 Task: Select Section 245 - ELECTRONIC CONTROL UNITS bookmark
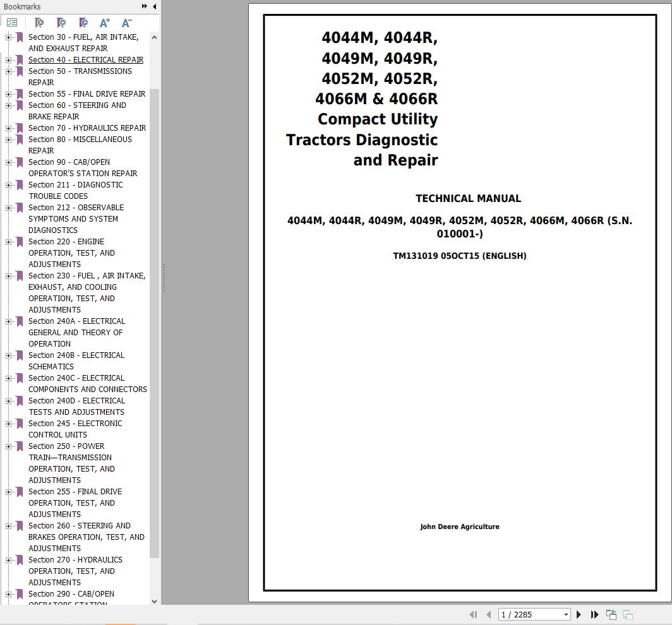(x=75, y=429)
